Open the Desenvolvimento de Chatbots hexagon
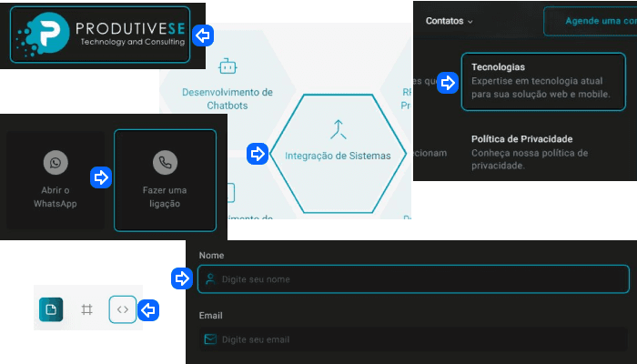This screenshot has width=637, height=364. click(227, 91)
